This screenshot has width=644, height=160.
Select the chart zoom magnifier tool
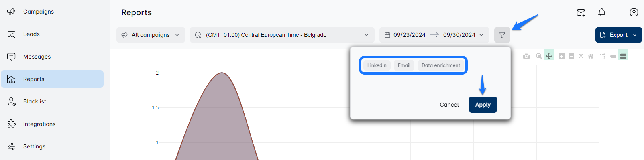coord(539,56)
